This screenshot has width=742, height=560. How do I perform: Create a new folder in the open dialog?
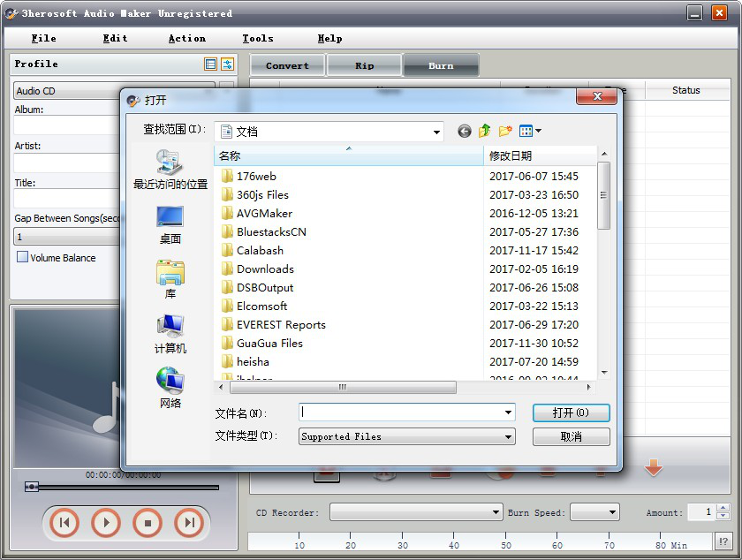pyautogui.click(x=505, y=131)
